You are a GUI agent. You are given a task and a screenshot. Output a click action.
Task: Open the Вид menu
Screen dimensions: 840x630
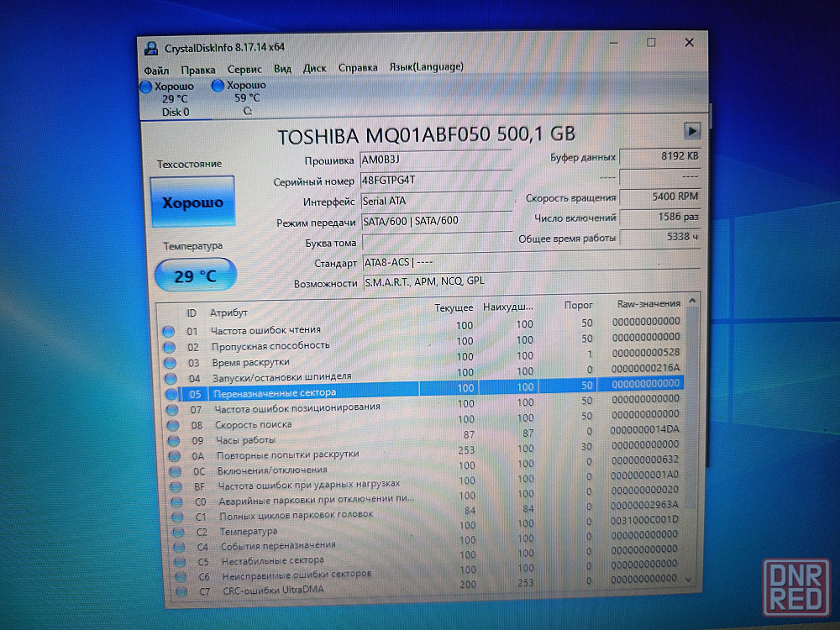[282, 69]
